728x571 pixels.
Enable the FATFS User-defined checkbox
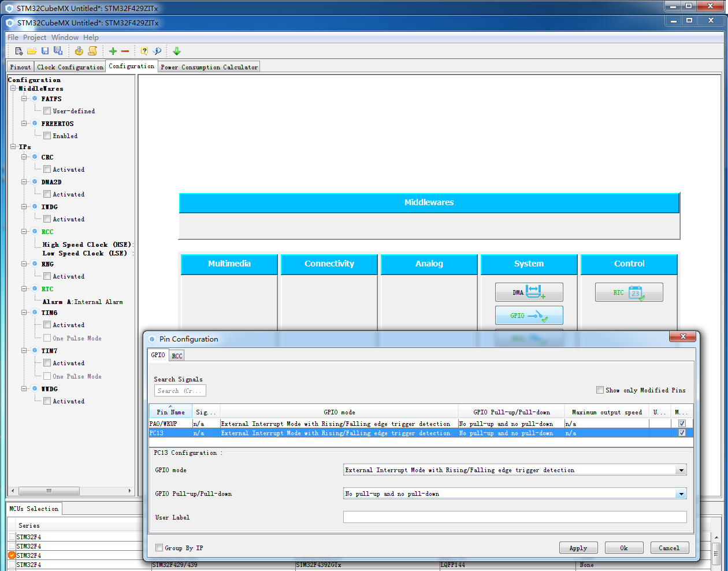[x=47, y=111]
